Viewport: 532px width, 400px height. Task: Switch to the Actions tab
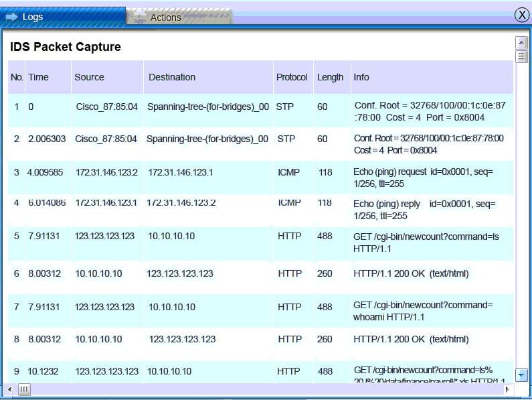pyautogui.click(x=165, y=17)
